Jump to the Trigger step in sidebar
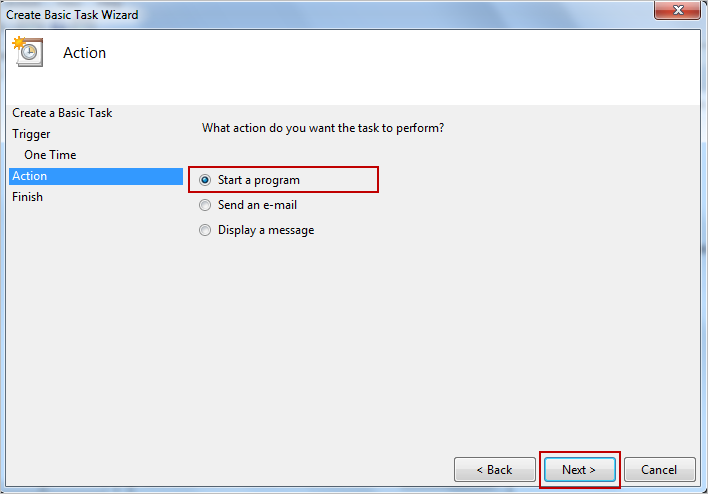708x494 pixels. click(x=31, y=134)
